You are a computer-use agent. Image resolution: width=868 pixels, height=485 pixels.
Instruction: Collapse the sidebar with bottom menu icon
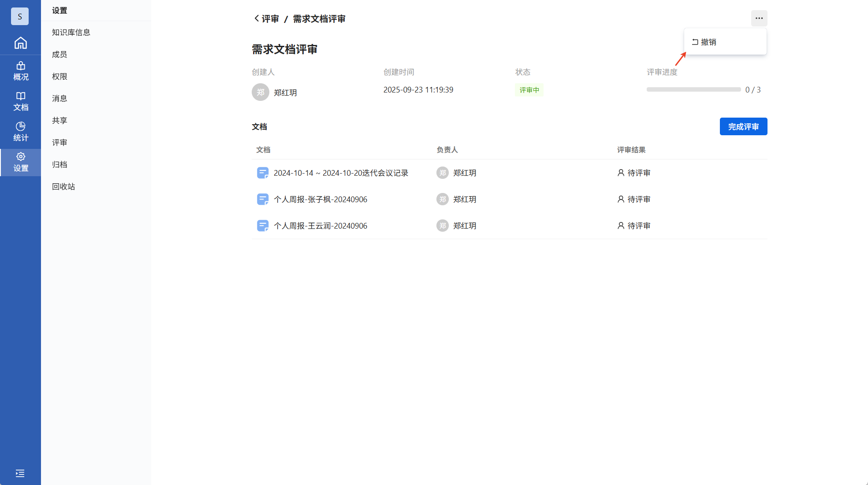(x=20, y=473)
